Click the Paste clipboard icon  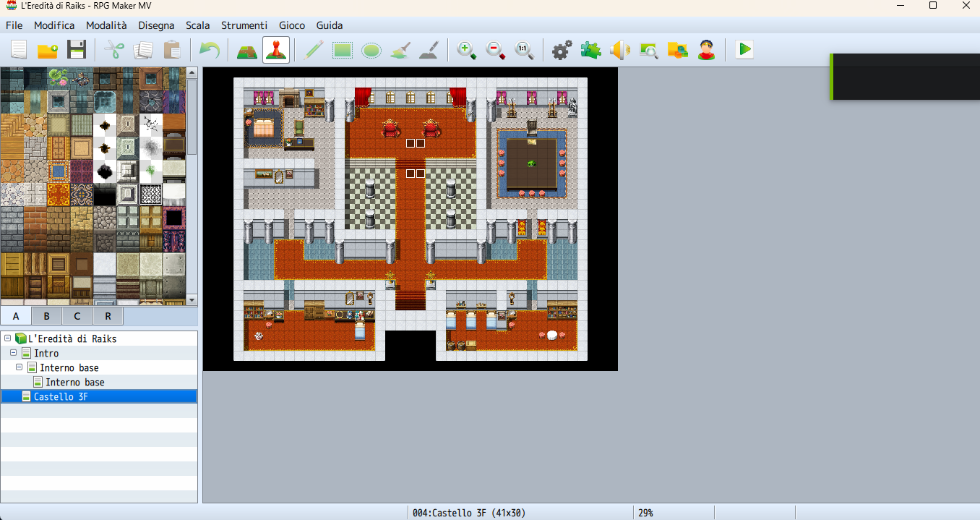coord(172,50)
